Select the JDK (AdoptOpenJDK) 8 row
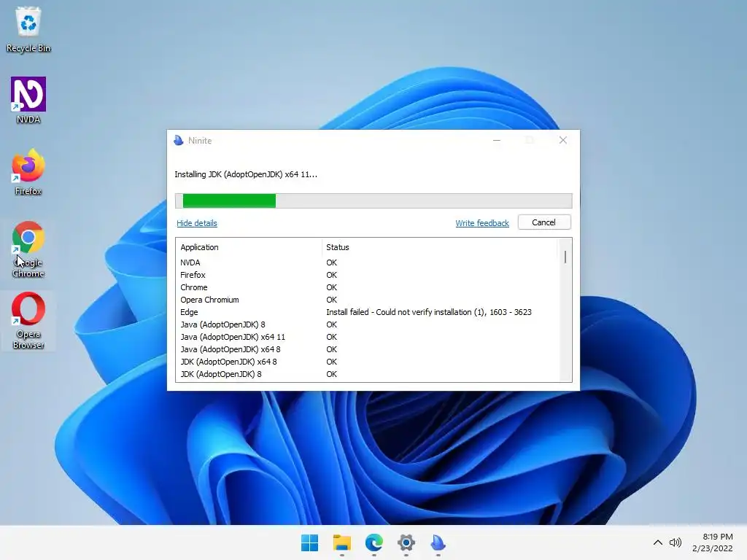747x560 pixels. click(367, 374)
